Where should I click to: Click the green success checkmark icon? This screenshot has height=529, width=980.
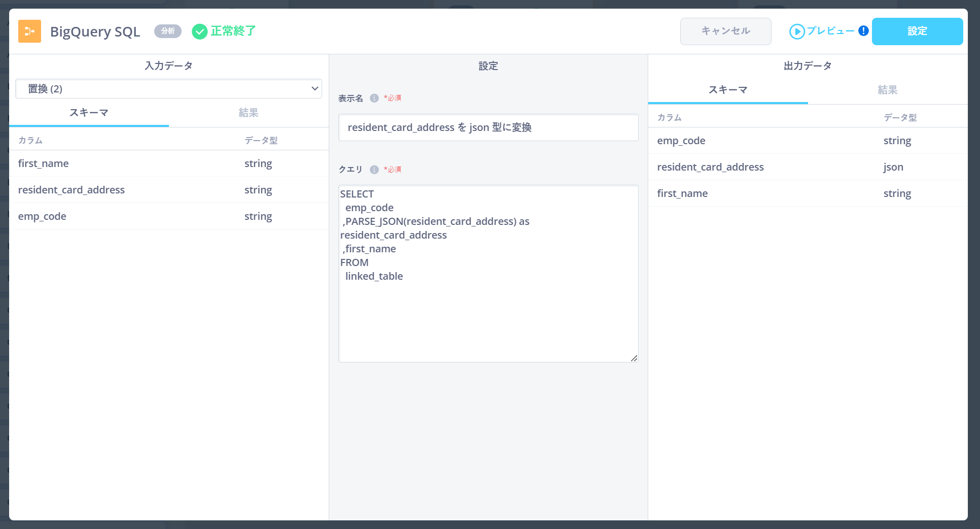[199, 31]
